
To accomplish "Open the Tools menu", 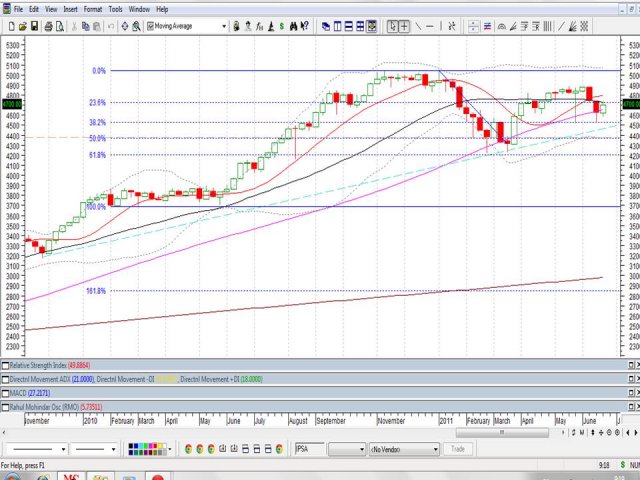I will click(x=117, y=9).
